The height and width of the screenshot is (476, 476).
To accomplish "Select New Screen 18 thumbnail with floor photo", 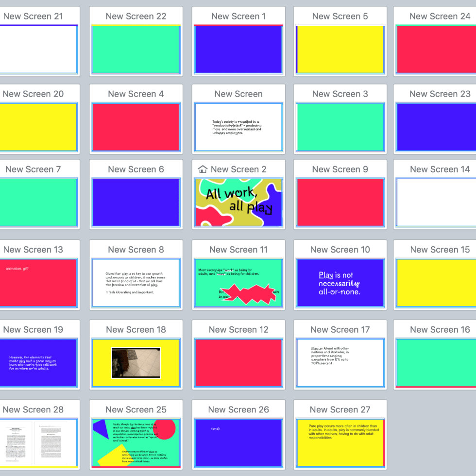I will click(136, 362).
